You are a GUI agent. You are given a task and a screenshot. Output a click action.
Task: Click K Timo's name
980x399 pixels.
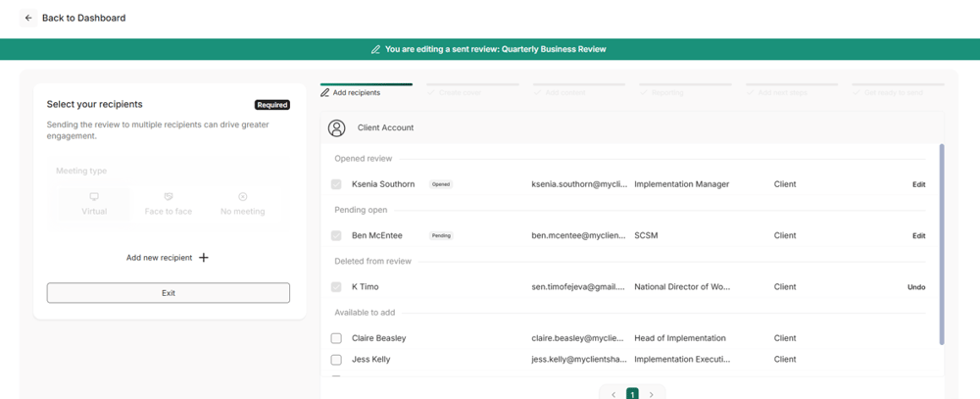point(365,287)
